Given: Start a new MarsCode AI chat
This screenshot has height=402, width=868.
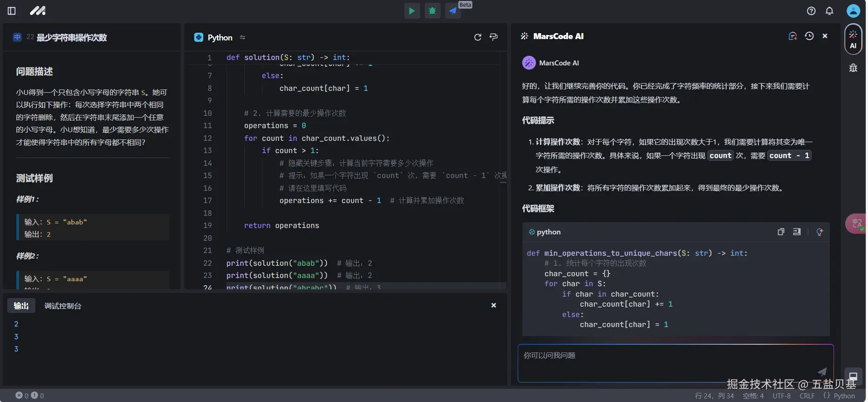Looking at the screenshot, I should (793, 36).
